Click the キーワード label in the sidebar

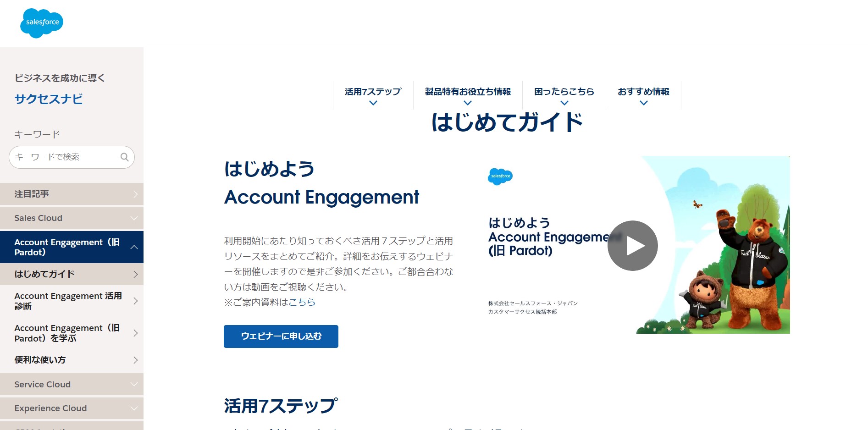pyautogui.click(x=37, y=134)
